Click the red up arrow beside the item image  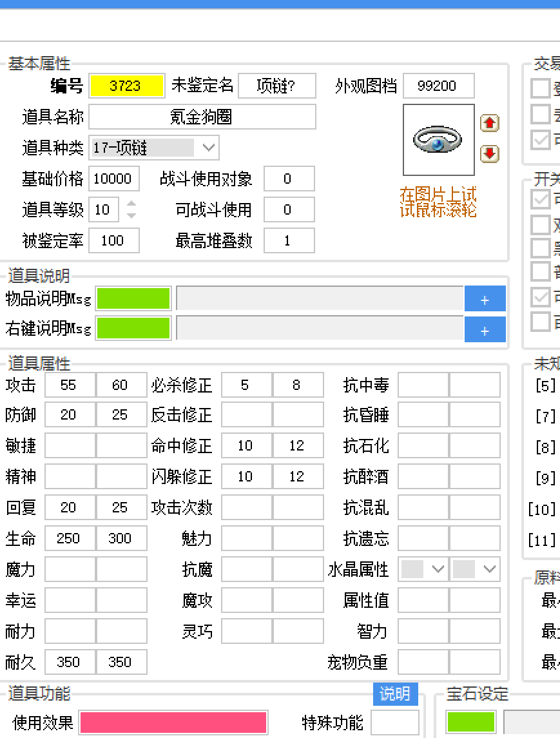[490, 122]
